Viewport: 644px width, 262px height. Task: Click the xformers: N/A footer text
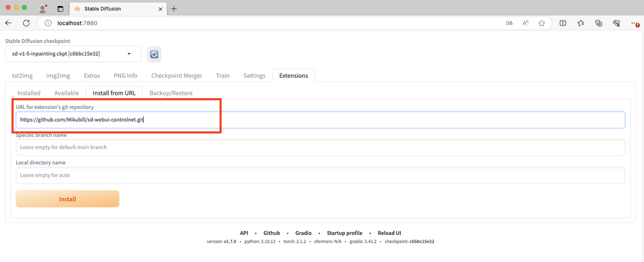pos(327,242)
